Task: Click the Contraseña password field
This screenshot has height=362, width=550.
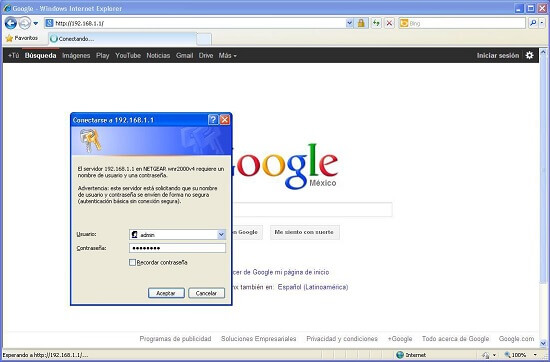Action: (x=177, y=248)
